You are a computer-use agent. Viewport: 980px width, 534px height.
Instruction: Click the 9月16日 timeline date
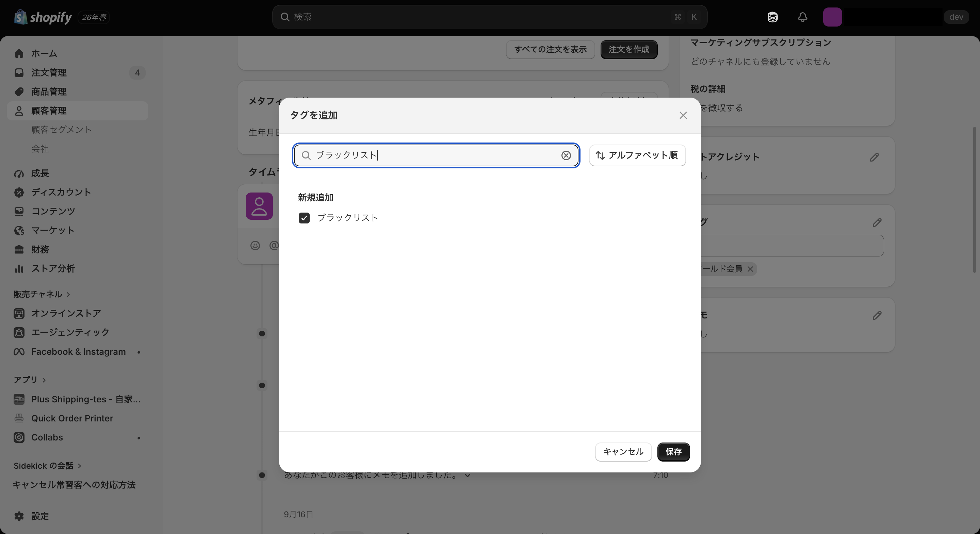298,515
